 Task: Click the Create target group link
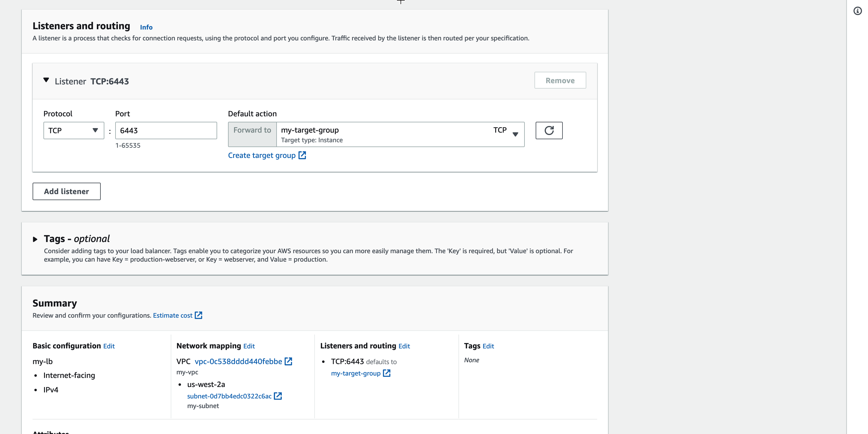coord(261,155)
